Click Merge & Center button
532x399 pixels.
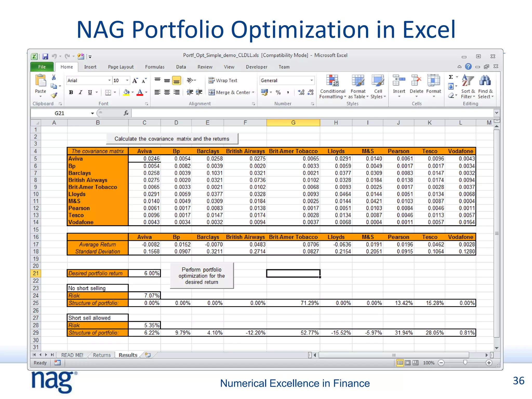coord(229,92)
